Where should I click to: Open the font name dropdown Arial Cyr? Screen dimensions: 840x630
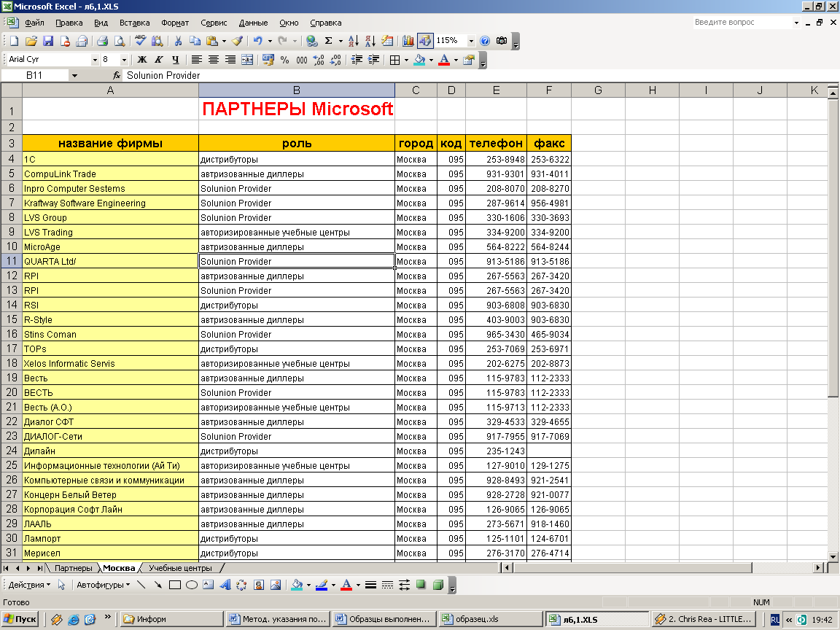click(95, 60)
